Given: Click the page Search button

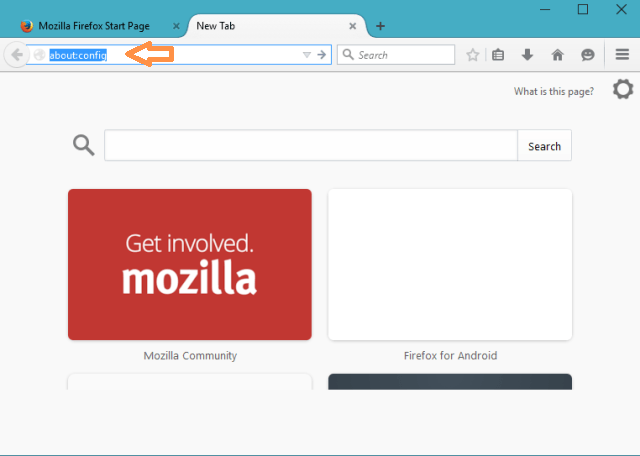Looking at the screenshot, I should point(544,146).
